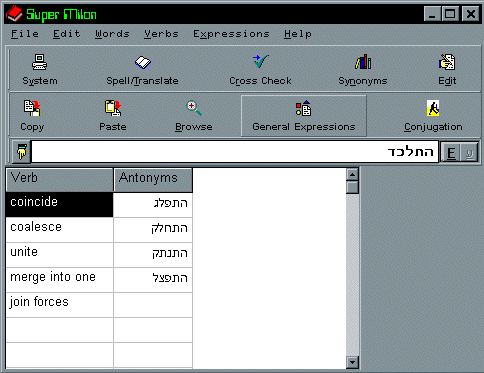Open the File menu
Screen dimensions: 484x373
[x=25, y=34]
